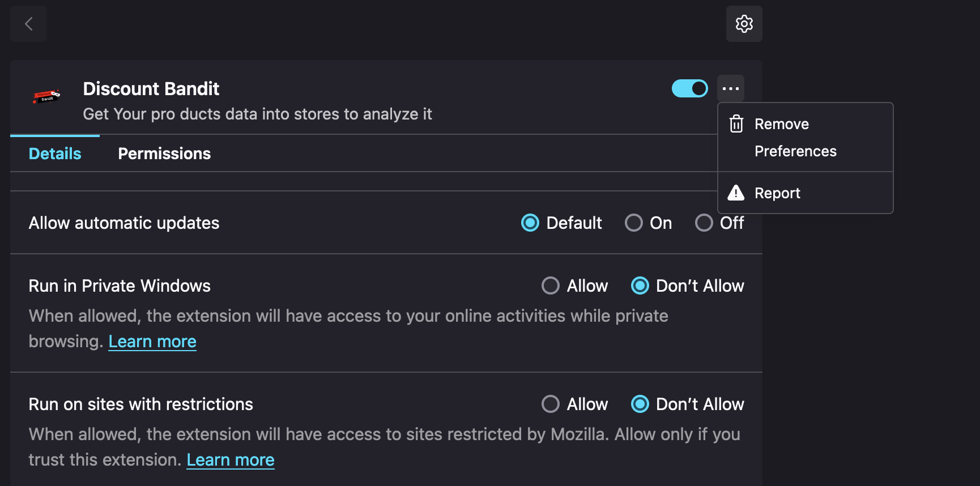Viewport: 980px width, 486px height.
Task: Click the Run on sites with restrictions label
Action: pyautogui.click(x=141, y=404)
